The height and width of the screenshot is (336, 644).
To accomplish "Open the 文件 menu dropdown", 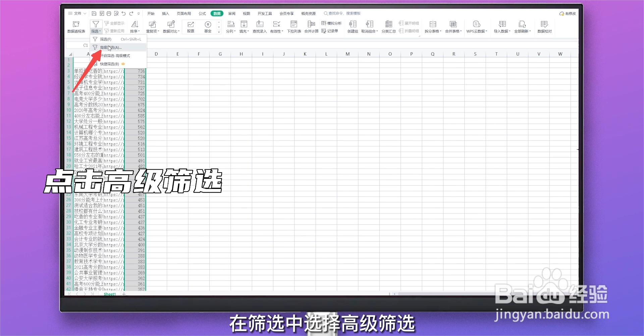I will pos(77,13).
